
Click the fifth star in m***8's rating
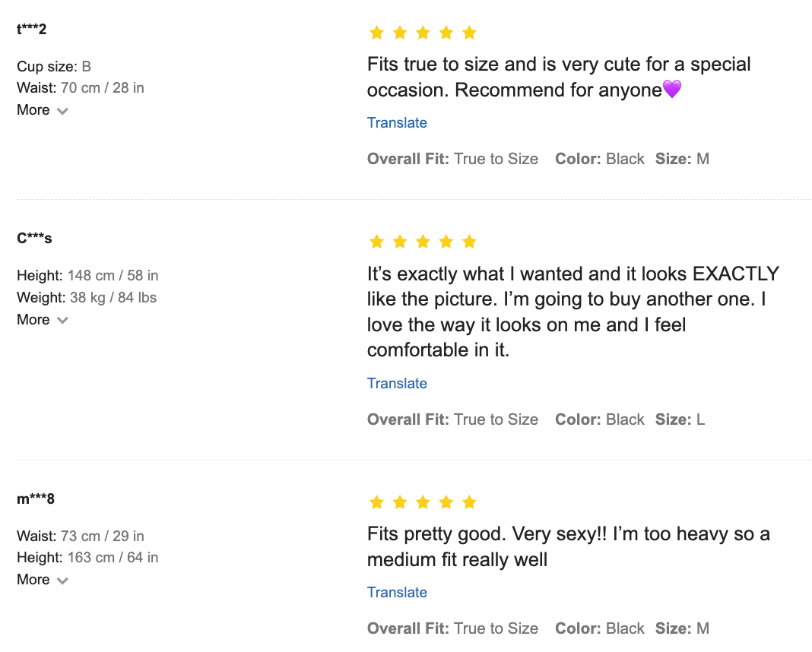tap(469, 502)
